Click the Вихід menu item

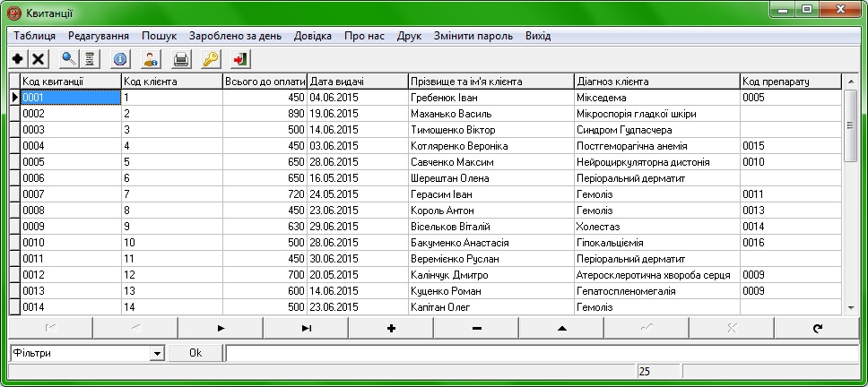click(x=538, y=36)
